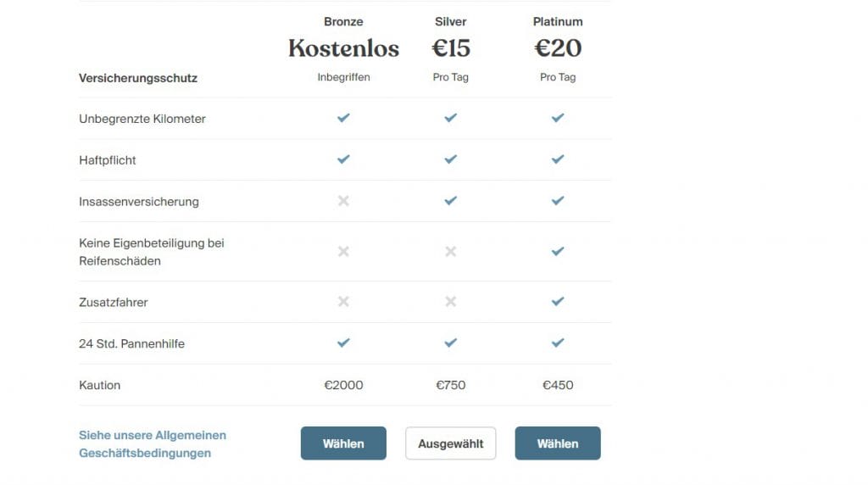
Task: Click Silver checkmark for 24 Std. Pannenhilfe
Action: [x=451, y=343]
